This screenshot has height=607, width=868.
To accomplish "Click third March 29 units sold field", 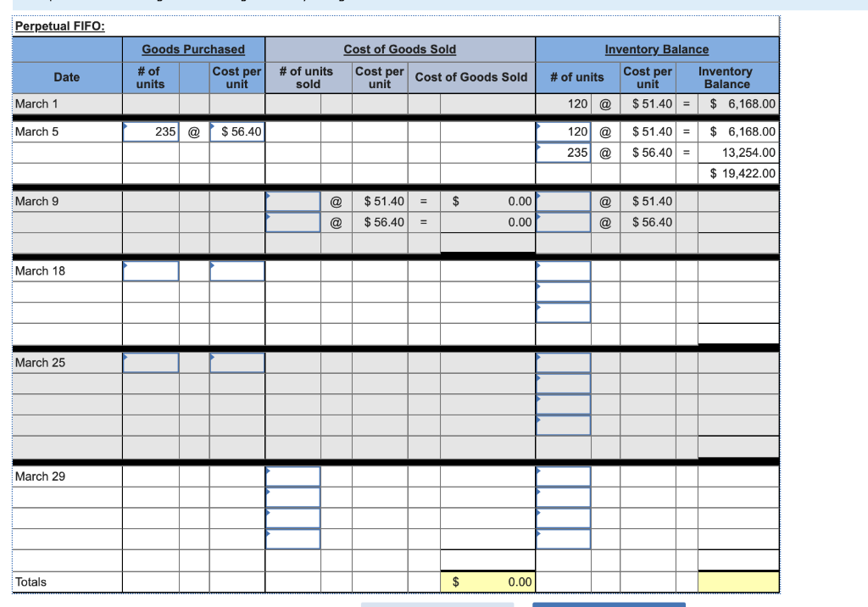I will [x=292, y=518].
